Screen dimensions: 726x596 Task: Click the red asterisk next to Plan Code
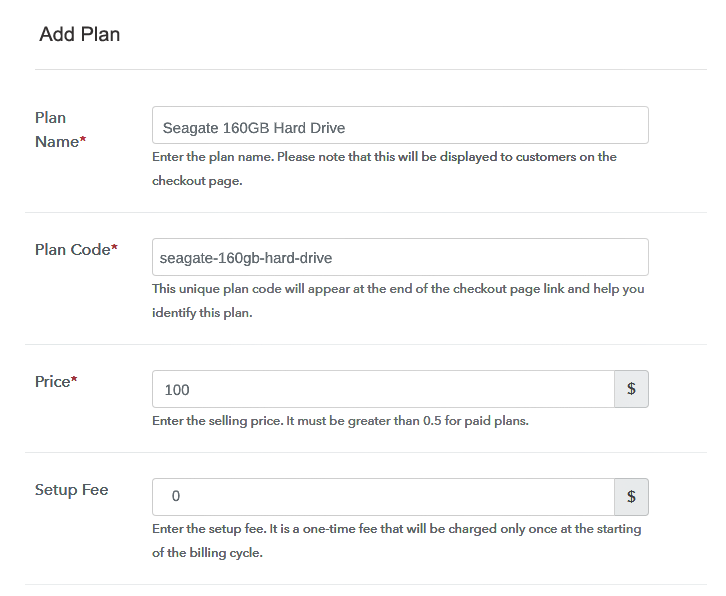(114, 249)
